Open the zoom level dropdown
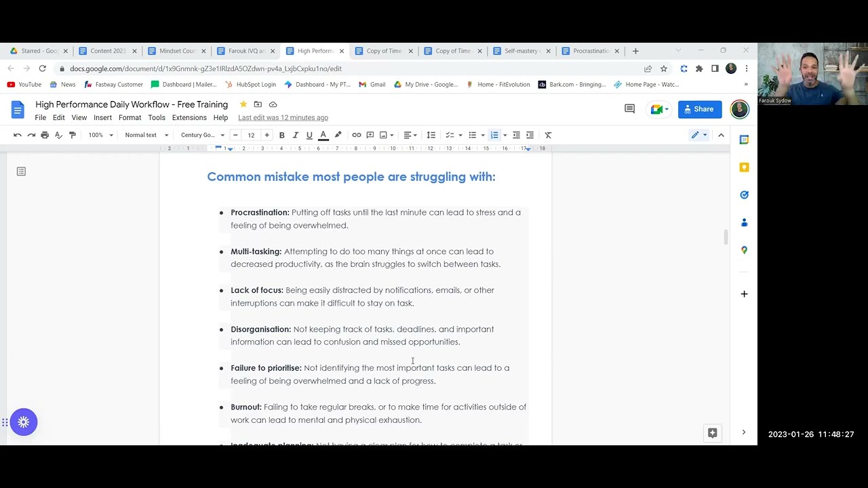The width and height of the screenshot is (868, 488). click(100, 135)
